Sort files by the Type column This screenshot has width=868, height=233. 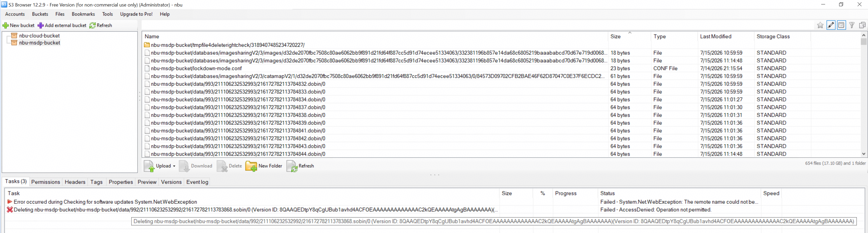click(674, 36)
